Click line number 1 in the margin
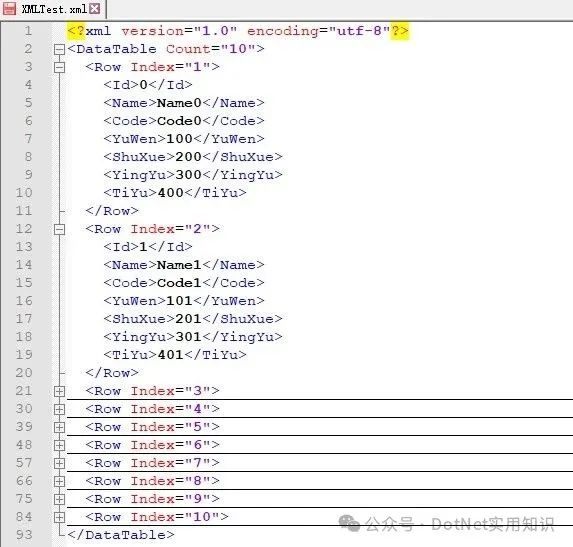Viewport: 573px width, 547px height. 28,31
